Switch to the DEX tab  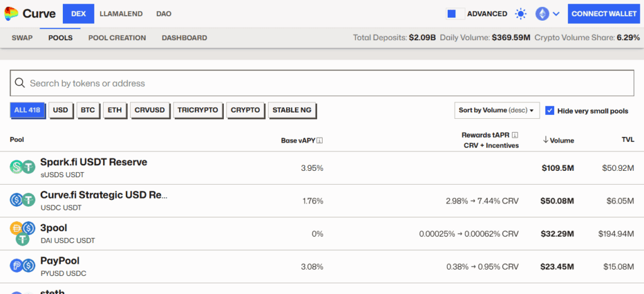coord(79,14)
